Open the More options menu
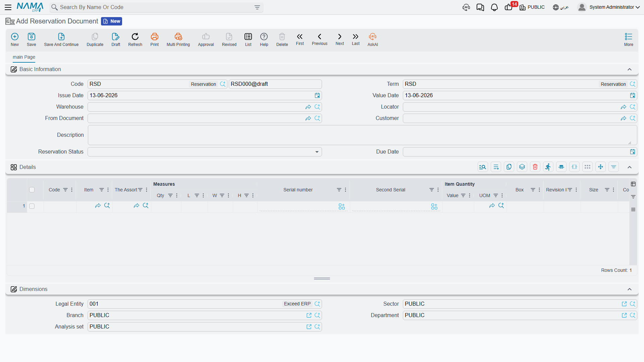 pyautogui.click(x=629, y=40)
